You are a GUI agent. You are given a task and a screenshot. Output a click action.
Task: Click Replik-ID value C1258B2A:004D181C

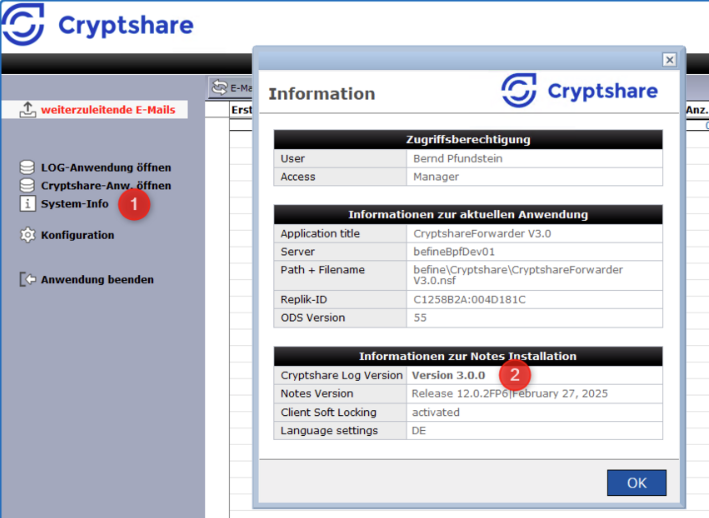pyautogui.click(x=469, y=300)
